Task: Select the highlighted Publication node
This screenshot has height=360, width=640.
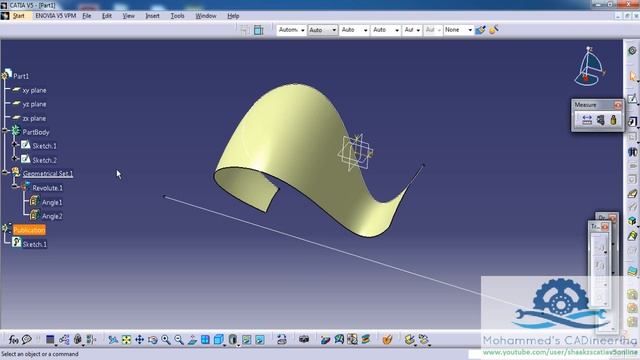Action: pyautogui.click(x=29, y=230)
